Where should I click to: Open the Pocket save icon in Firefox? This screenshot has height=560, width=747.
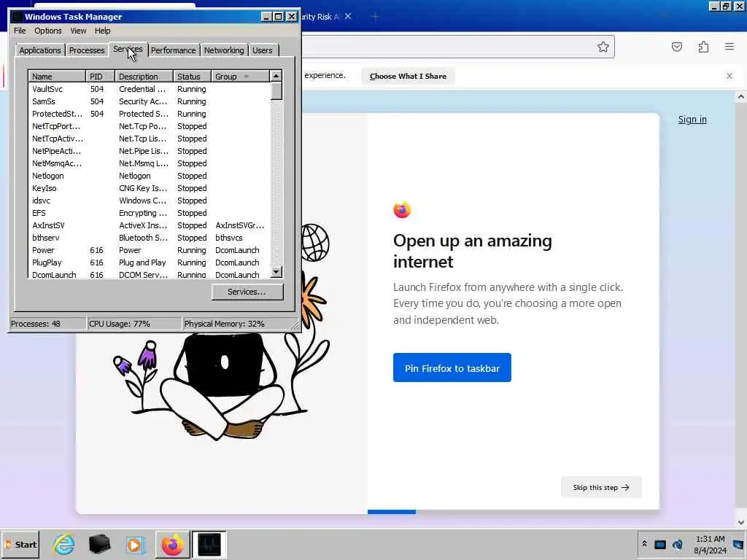point(677,47)
